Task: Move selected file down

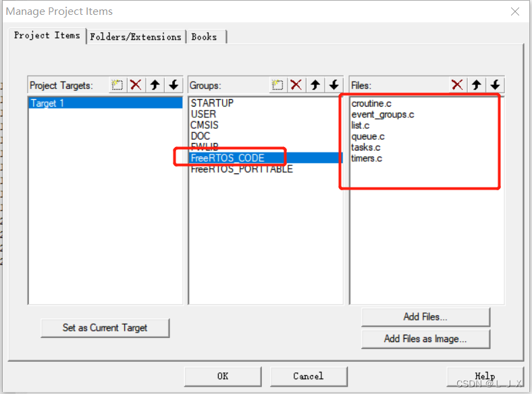Action: coord(495,85)
